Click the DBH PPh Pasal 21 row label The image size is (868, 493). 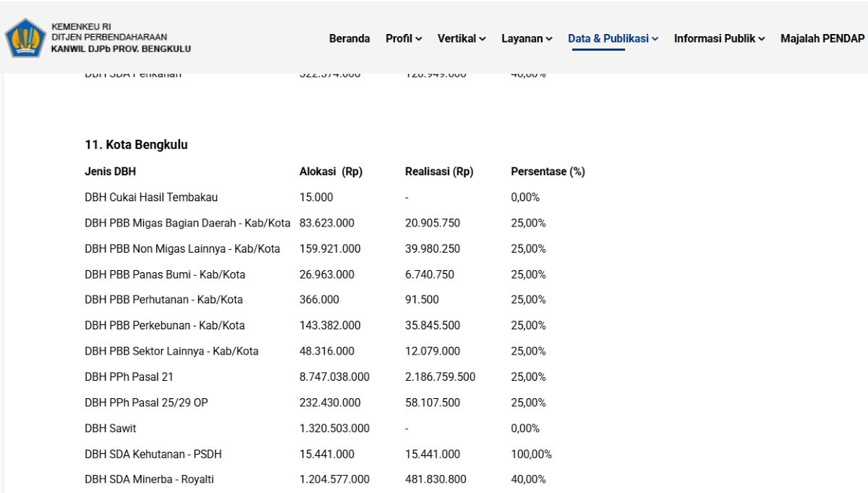coord(129,376)
